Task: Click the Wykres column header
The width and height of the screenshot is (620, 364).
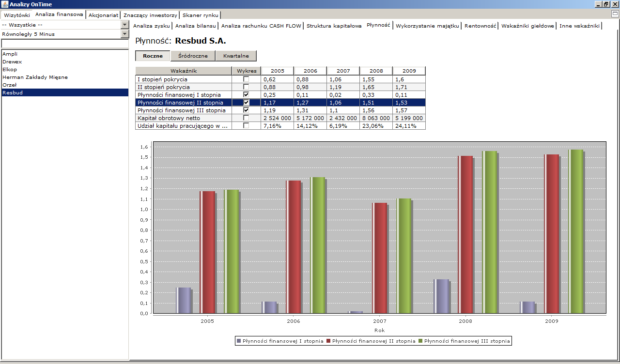Action: point(246,71)
